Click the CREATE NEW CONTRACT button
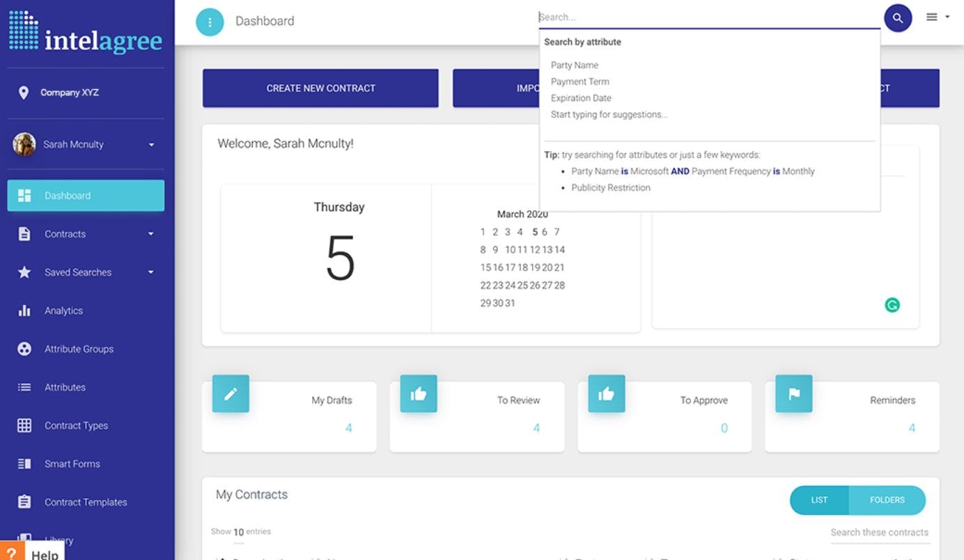The width and height of the screenshot is (964, 560). (x=320, y=88)
